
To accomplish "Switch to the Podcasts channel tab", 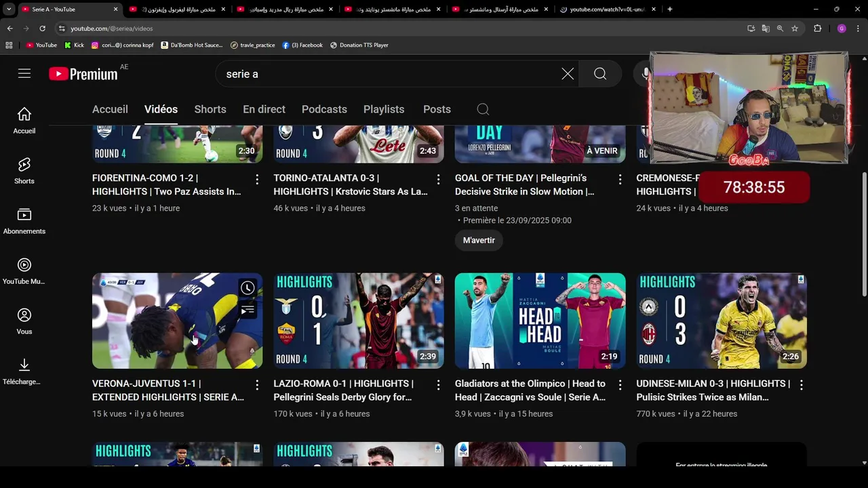I will point(324,109).
